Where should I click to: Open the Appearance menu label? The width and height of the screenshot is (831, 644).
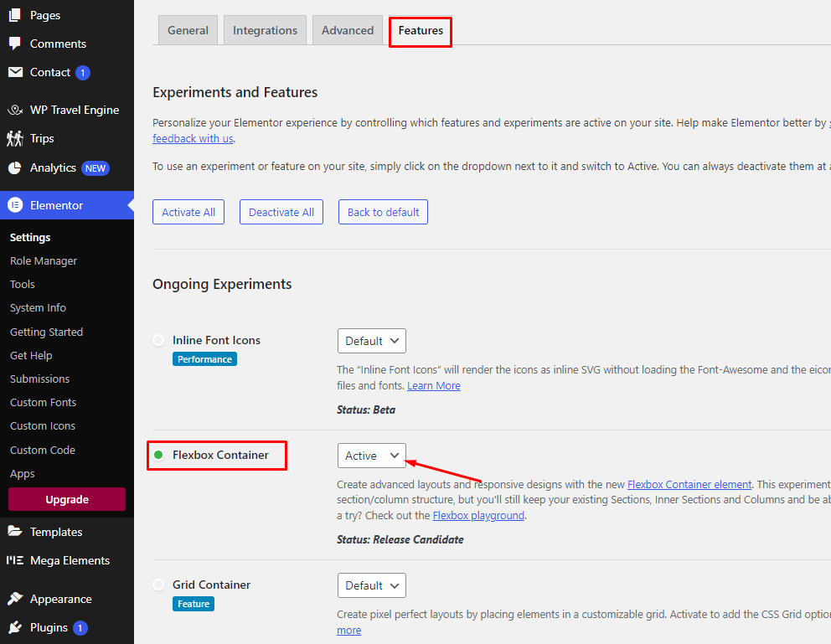pos(61,599)
